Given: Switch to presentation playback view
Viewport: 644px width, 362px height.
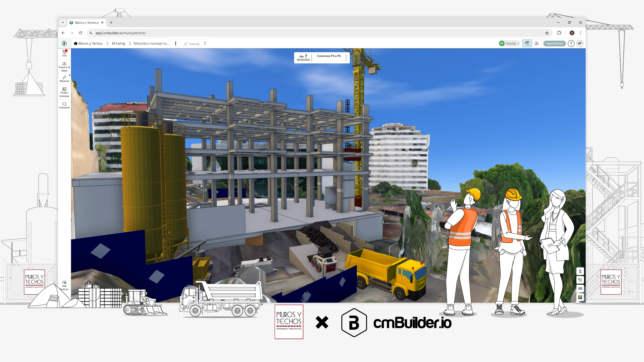Looking at the screenshot, I should tap(537, 43).
